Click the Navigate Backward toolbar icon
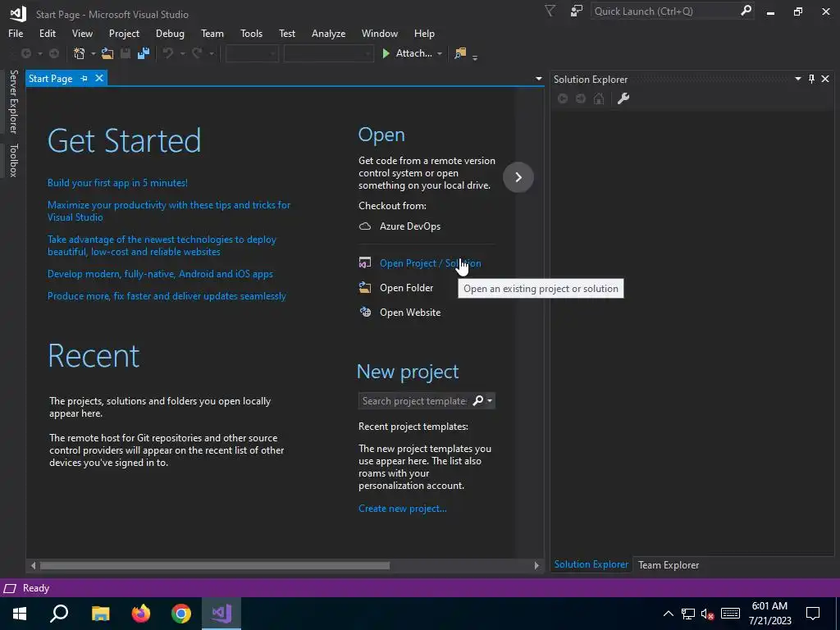This screenshot has width=840, height=630. click(25, 53)
